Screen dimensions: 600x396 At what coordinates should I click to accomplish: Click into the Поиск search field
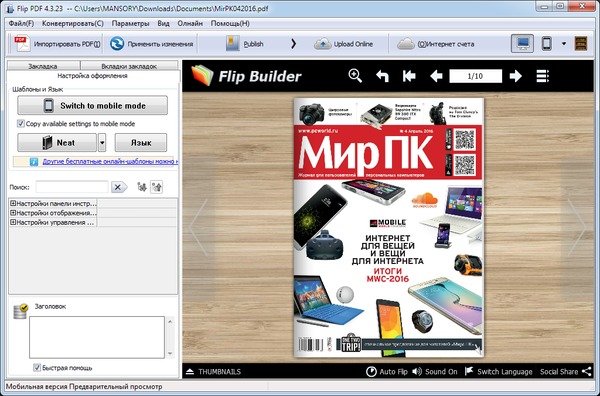tap(72, 187)
